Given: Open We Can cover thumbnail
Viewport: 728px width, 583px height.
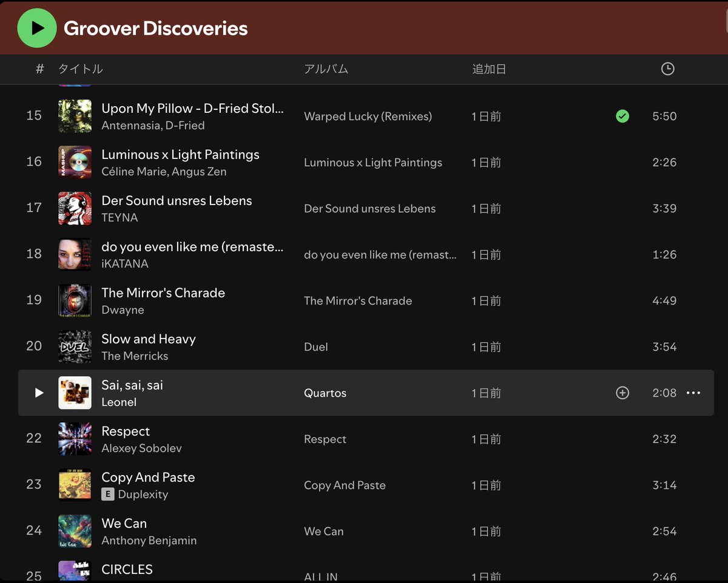Looking at the screenshot, I should (75, 531).
